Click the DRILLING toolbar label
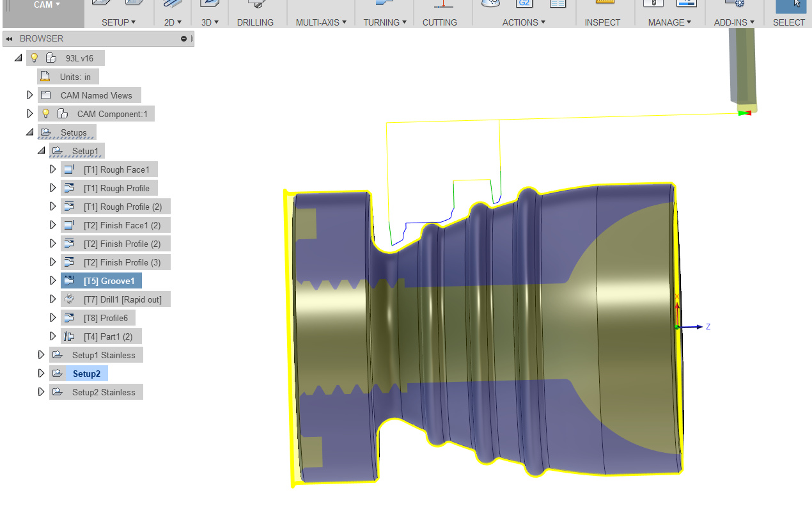The image size is (812, 513). coord(255,22)
